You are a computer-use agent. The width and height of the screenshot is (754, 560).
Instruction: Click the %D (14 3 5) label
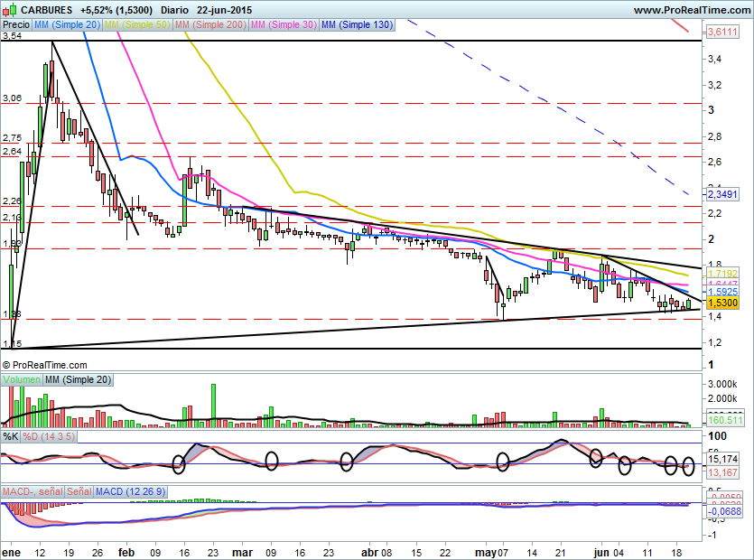pyautogui.click(x=49, y=436)
